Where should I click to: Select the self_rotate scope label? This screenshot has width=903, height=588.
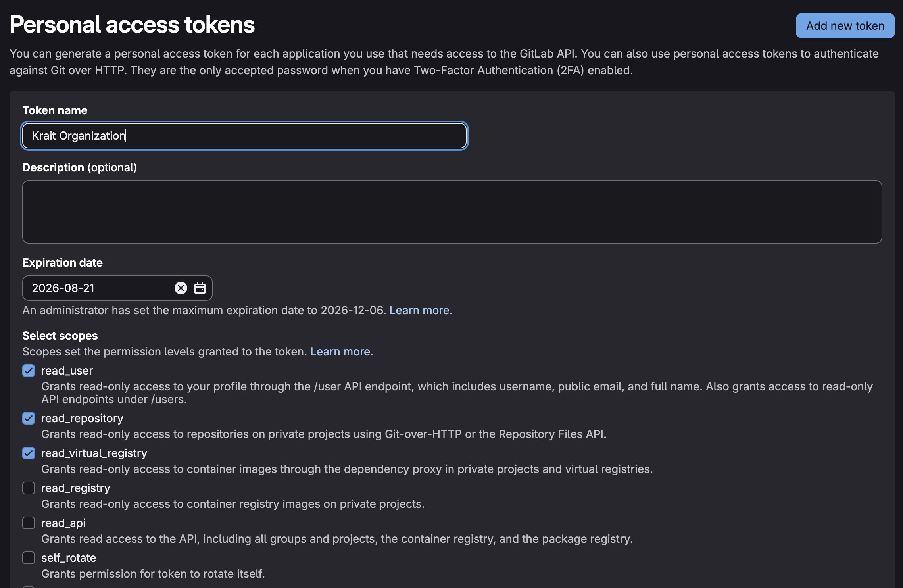point(69,558)
